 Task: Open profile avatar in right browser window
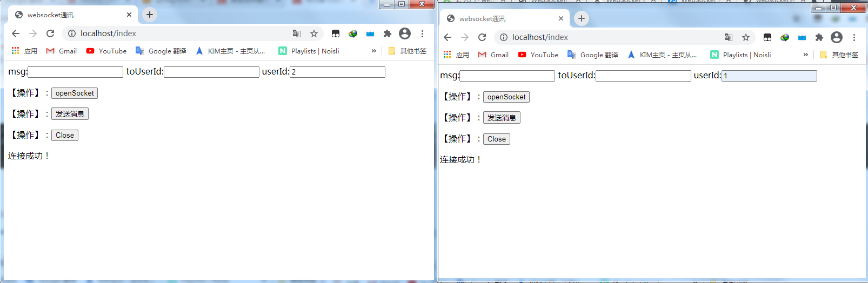point(837,37)
